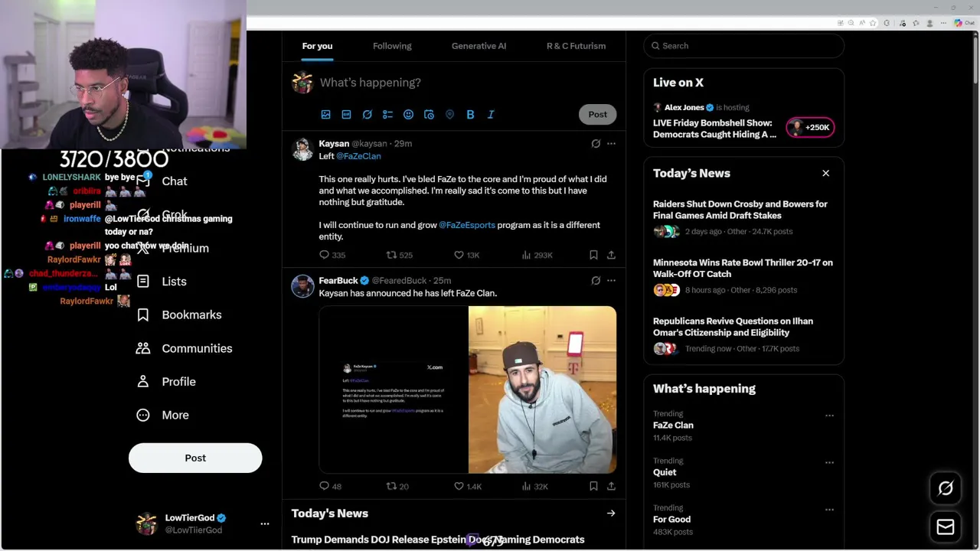Open more options on FearBuck's post
Image resolution: width=980 pixels, height=551 pixels.
[x=611, y=281]
